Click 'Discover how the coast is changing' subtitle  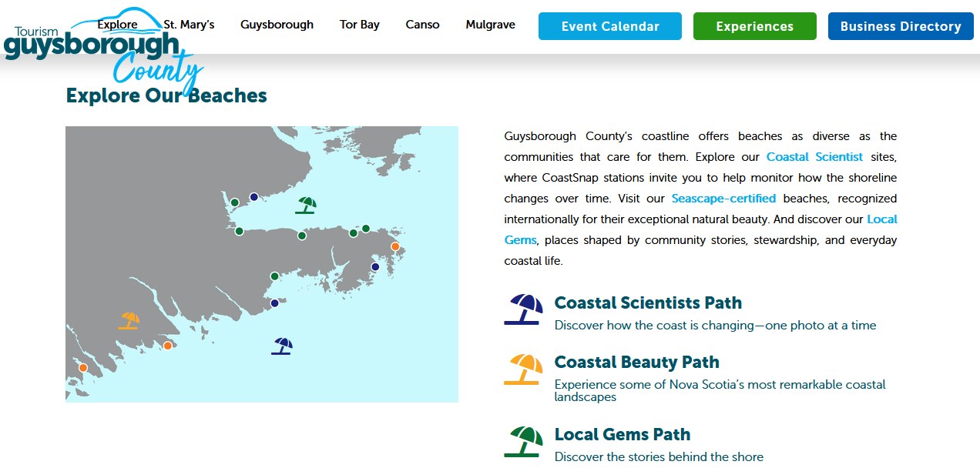point(715,326)
